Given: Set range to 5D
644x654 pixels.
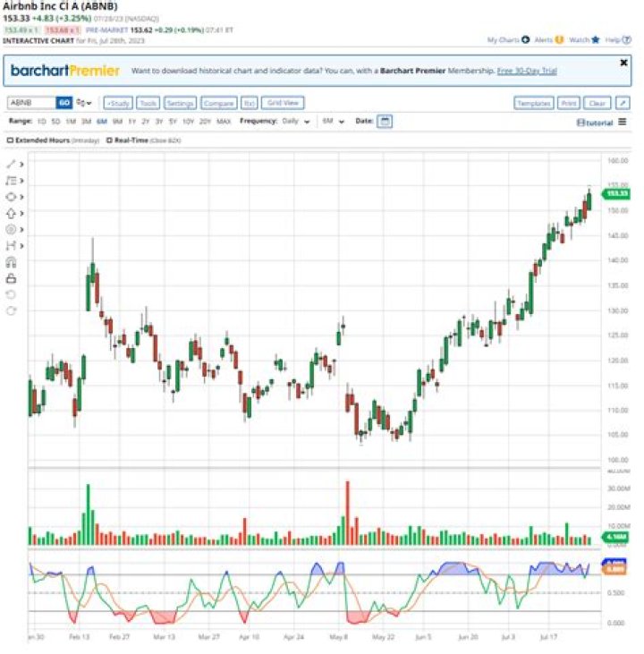Looking at the screenshot, I should coord(55,122).
